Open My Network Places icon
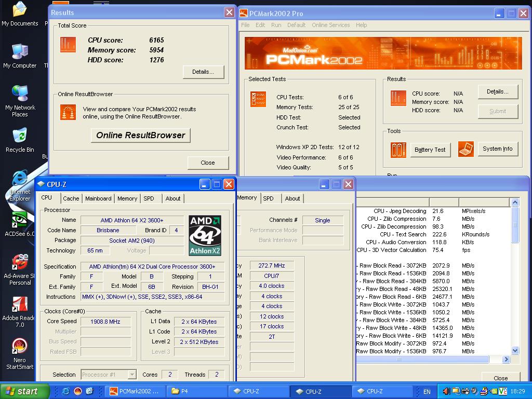This screenshot has width=532, height=399. [x=20, y=101]
